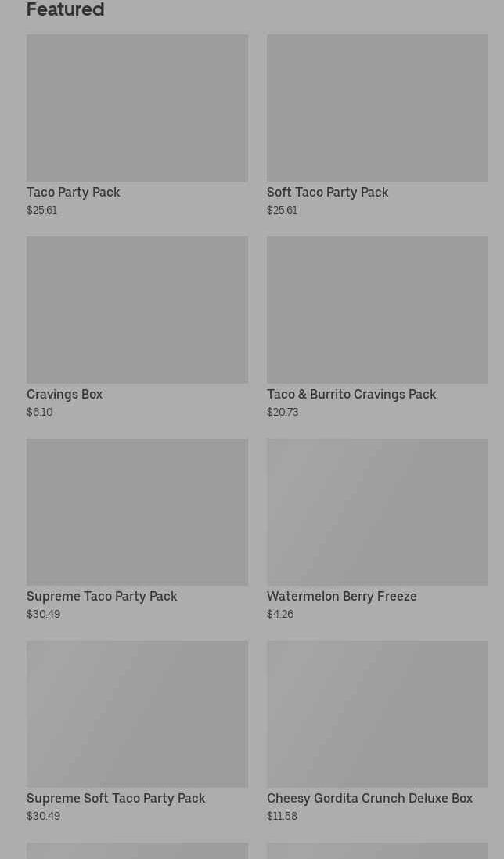Viewport: 504px width, 859px height.
Task: Open the Taco Party Pack image
Action: pyautogui.click(x=137, y=108)
